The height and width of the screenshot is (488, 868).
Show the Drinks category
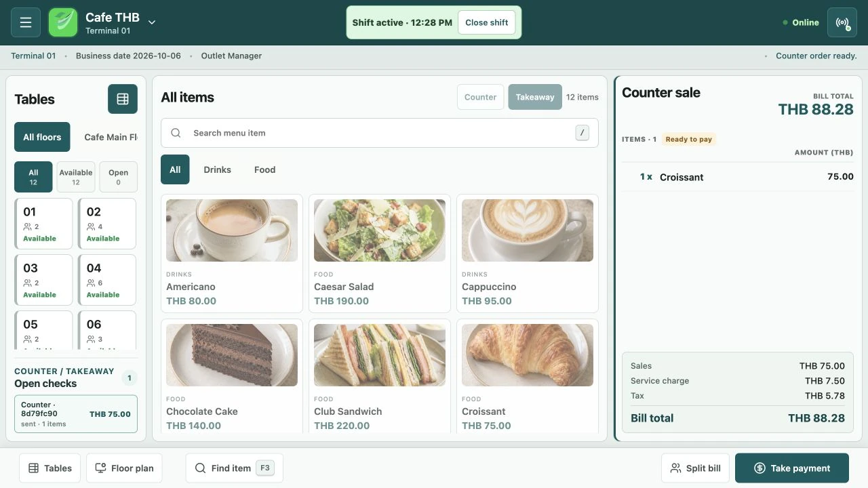(x=217, y=169)
